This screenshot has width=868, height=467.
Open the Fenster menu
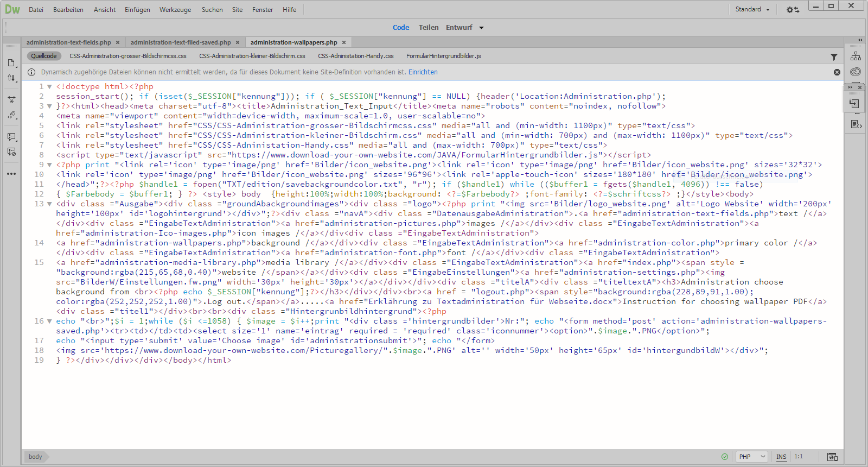[263, 10]
